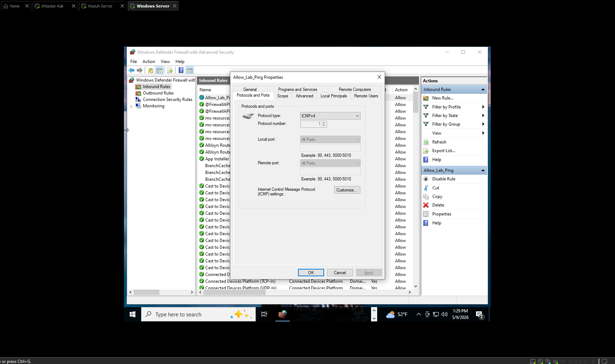Close the Allow_Lab_Ping Properties dialog

379,77
